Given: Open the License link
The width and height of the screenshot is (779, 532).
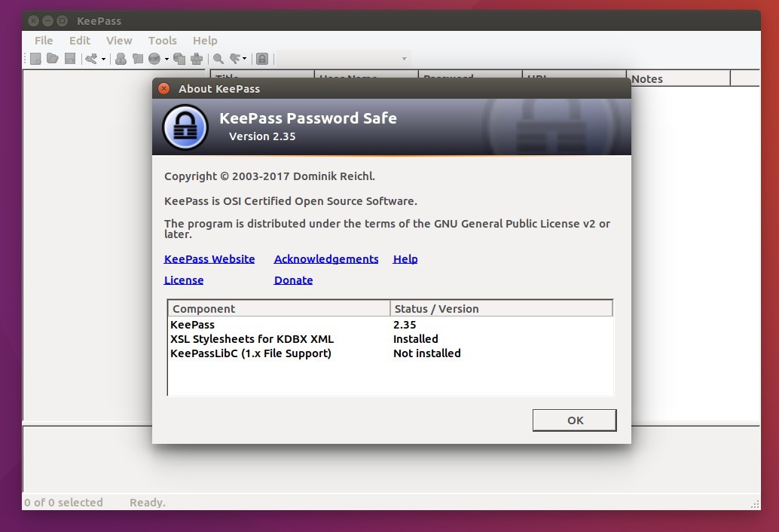Looking at the screenshot, I should click(x=184, y=280).
